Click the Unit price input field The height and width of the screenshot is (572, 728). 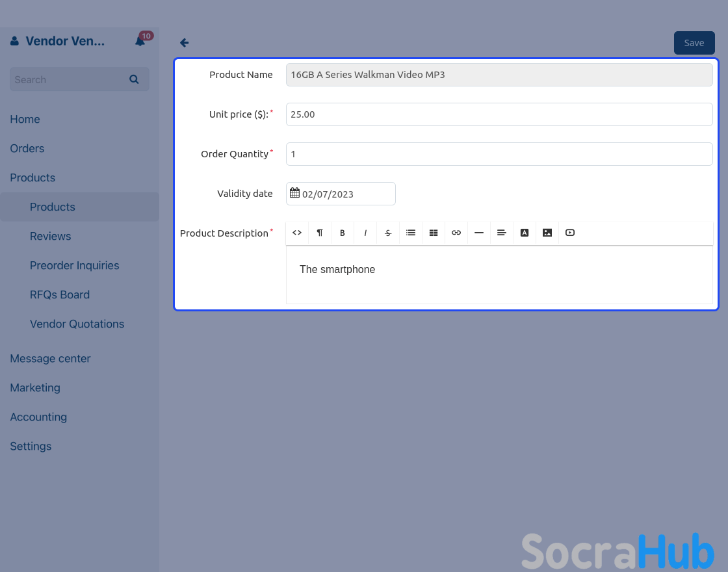coord(499,114)
